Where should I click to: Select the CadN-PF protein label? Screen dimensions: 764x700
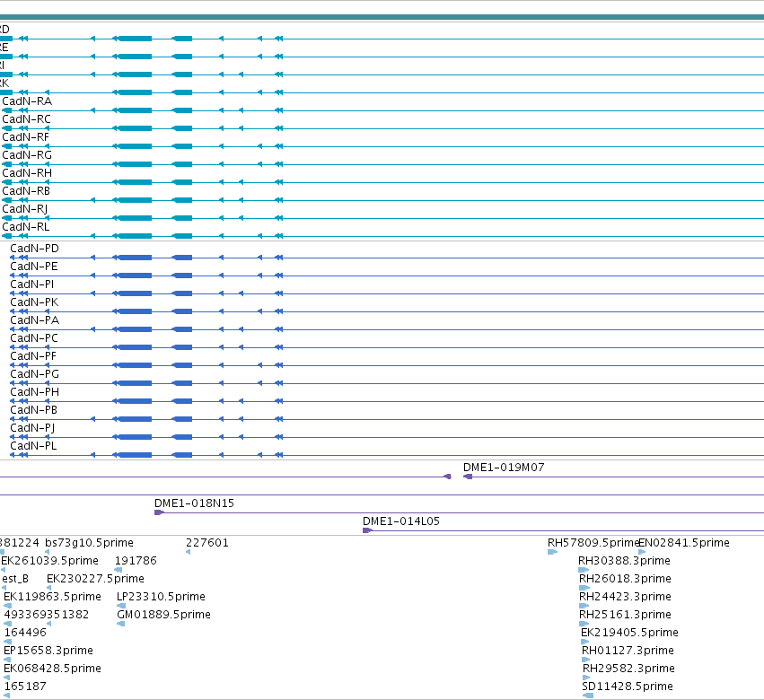coord(33,356)
